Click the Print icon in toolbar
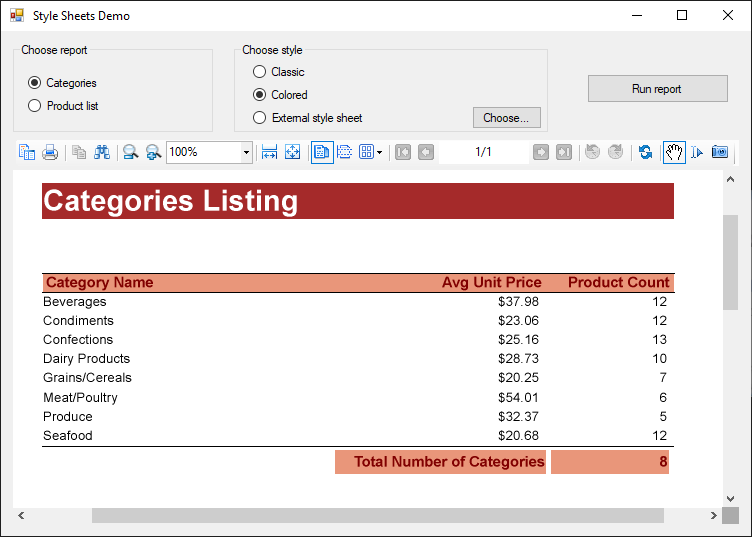Screen dimensions: 752x537 point(50,152)
